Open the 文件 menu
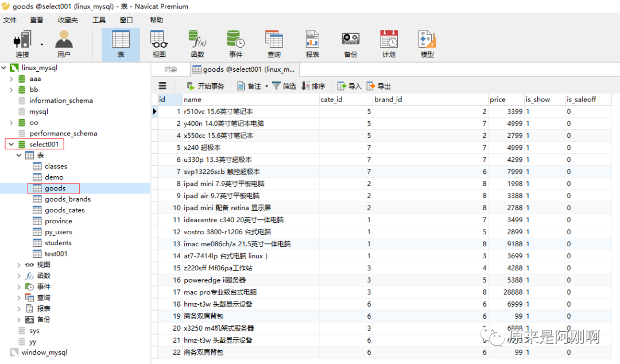 click(10, 20)
